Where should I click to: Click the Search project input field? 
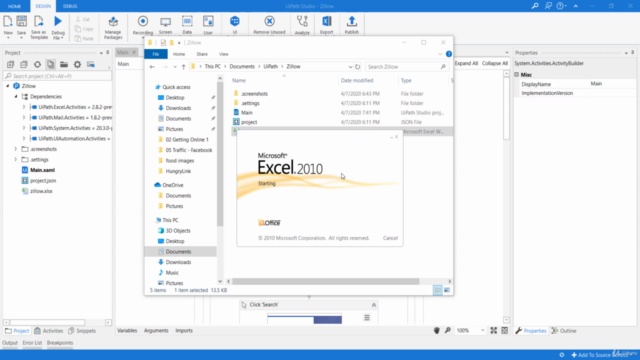pyautogui.click(x=58, y=76)
